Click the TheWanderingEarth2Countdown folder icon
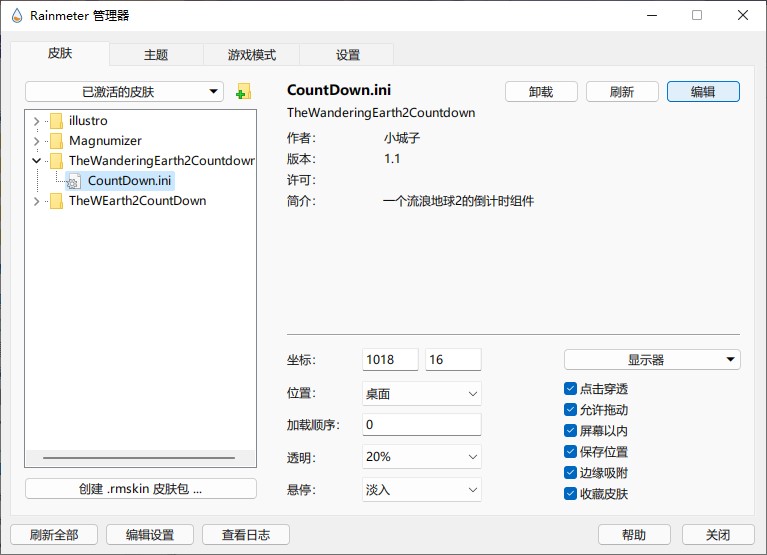This screenshot has width=767, height=555. [57, 161]
